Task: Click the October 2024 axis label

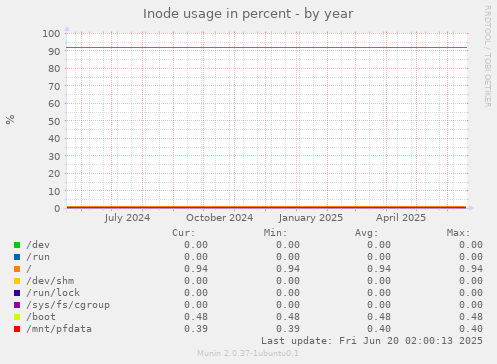Action: 220,218
